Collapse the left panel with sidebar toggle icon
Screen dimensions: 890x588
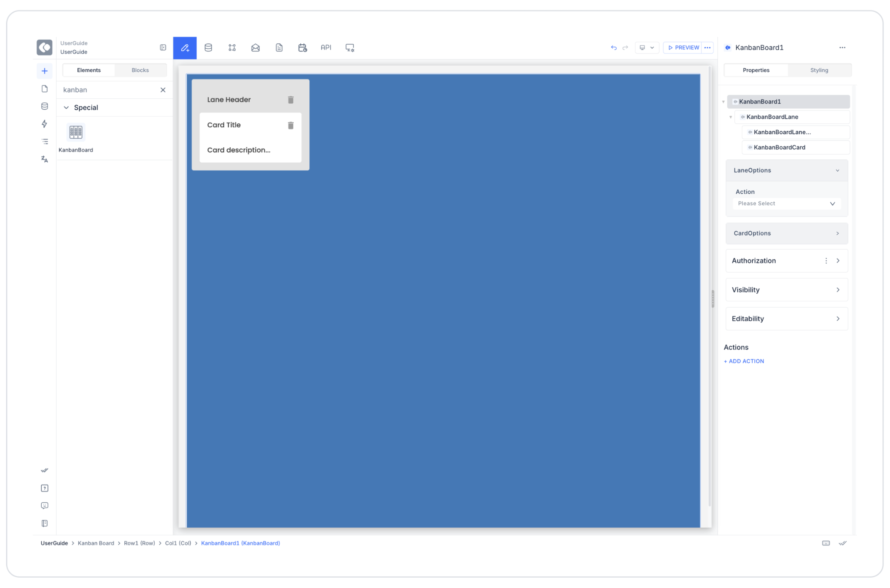coord(163,47)
